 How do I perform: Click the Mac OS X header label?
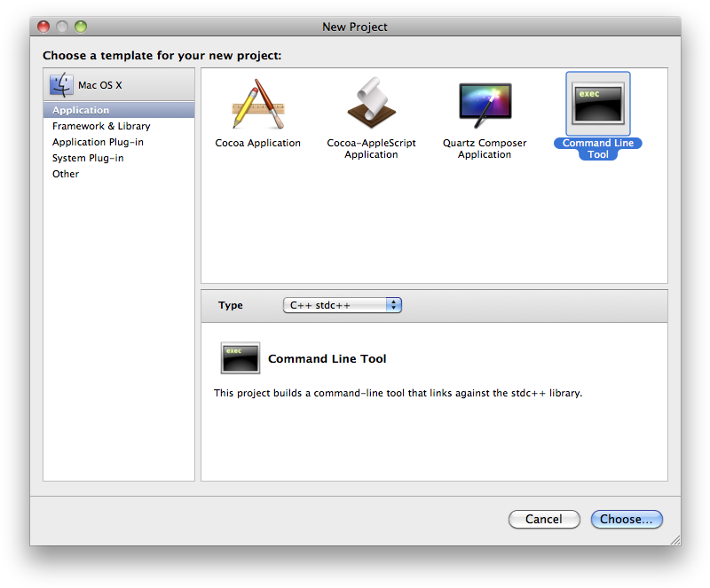pos(100,85)
